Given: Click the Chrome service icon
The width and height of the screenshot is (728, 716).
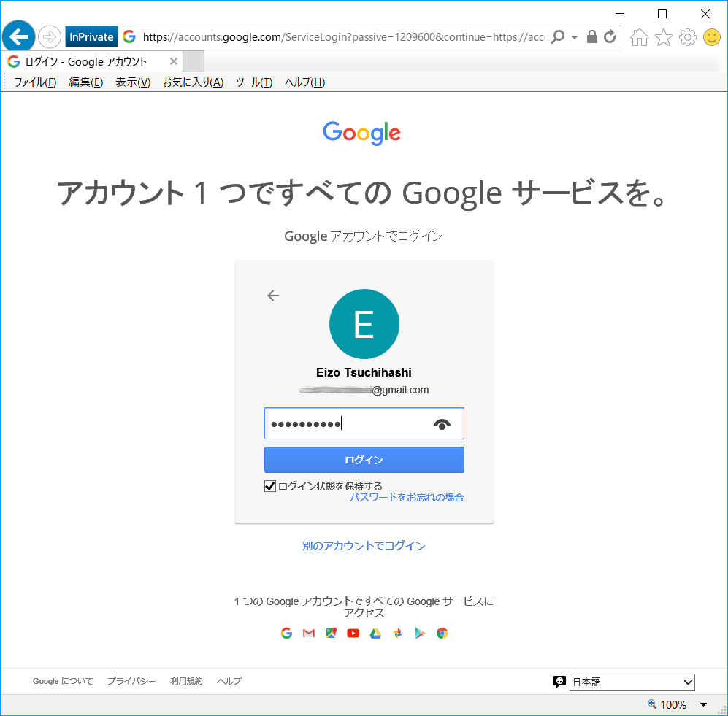Looking at the screenshot, I should click(x=442, y=633).
